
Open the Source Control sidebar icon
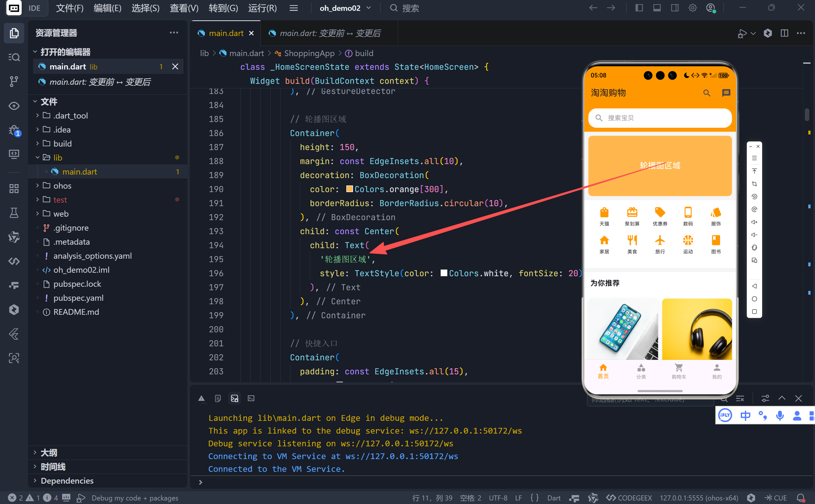tap(14, 81)
